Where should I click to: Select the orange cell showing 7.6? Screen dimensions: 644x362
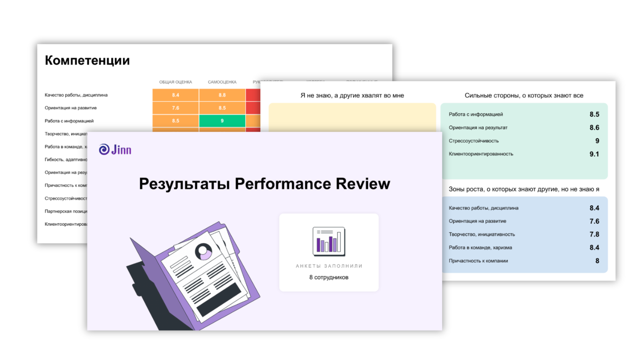175,108
